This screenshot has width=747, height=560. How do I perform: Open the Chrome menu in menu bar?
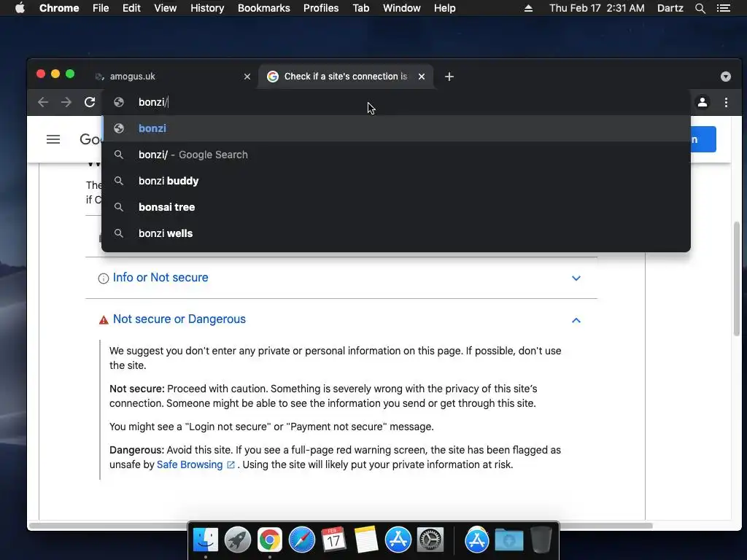pos(59,8)
